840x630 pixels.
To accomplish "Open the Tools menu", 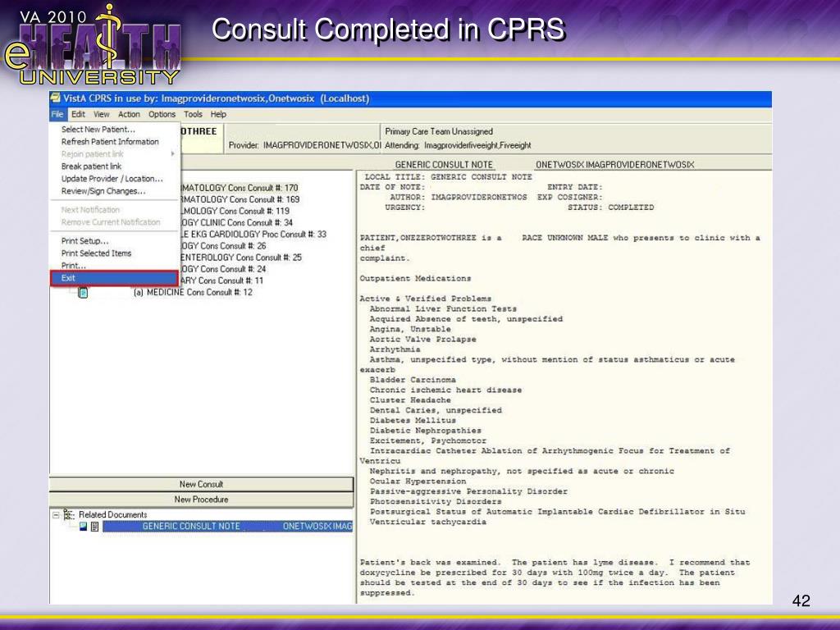I will tap(193, 114).
